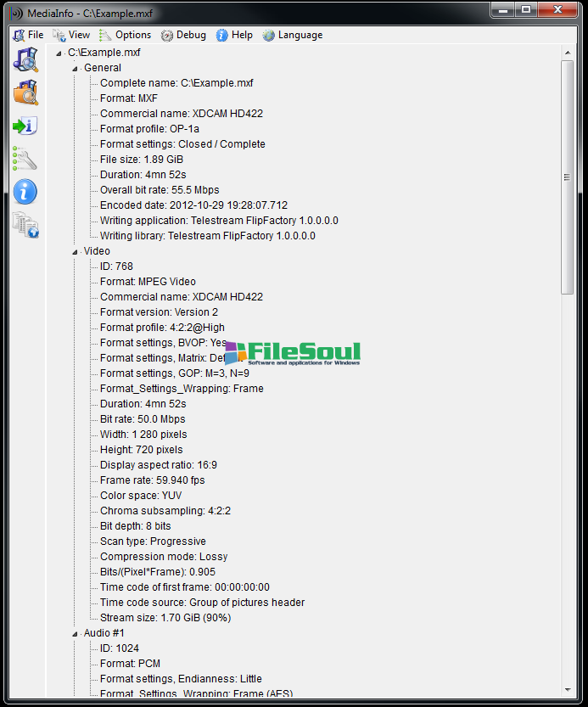Open the Language menu

293,35
